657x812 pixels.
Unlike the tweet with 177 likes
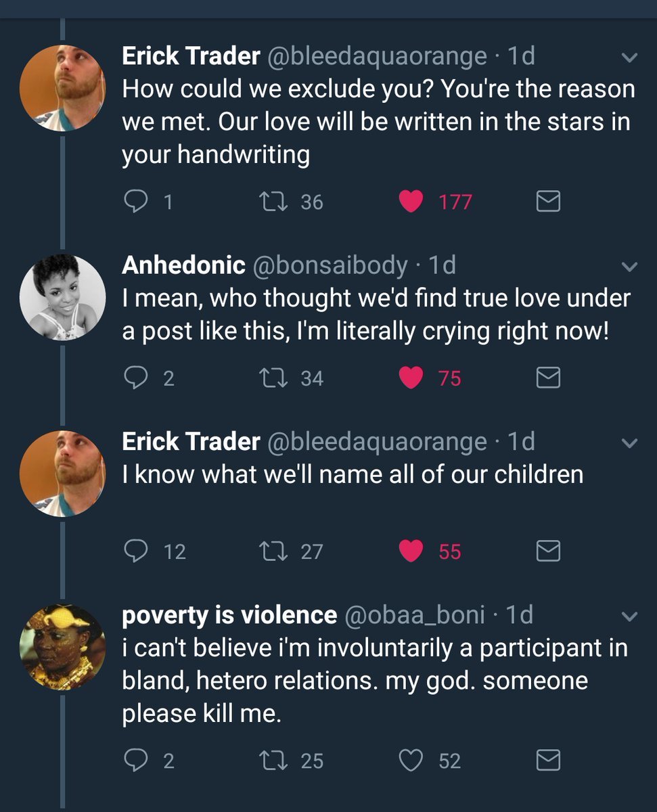(411, 202)
